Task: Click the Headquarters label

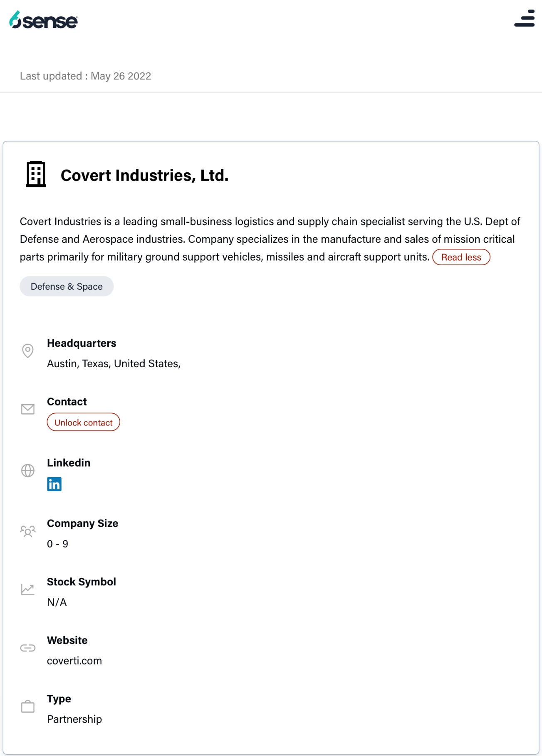Action: click(82, 343)
